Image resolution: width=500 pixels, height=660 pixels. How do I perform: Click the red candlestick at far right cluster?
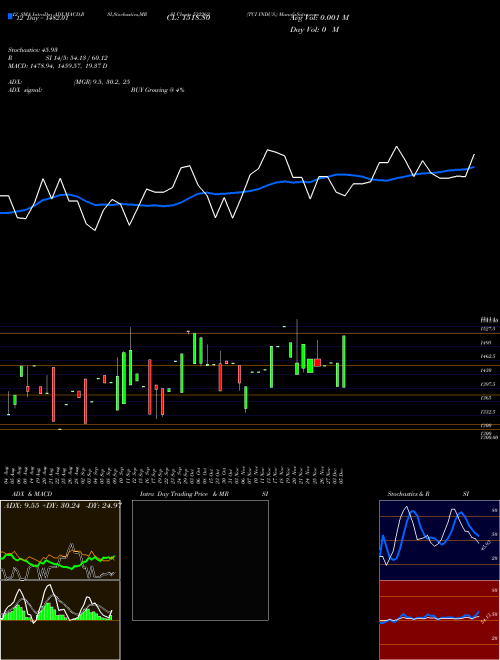click(317, 362)
